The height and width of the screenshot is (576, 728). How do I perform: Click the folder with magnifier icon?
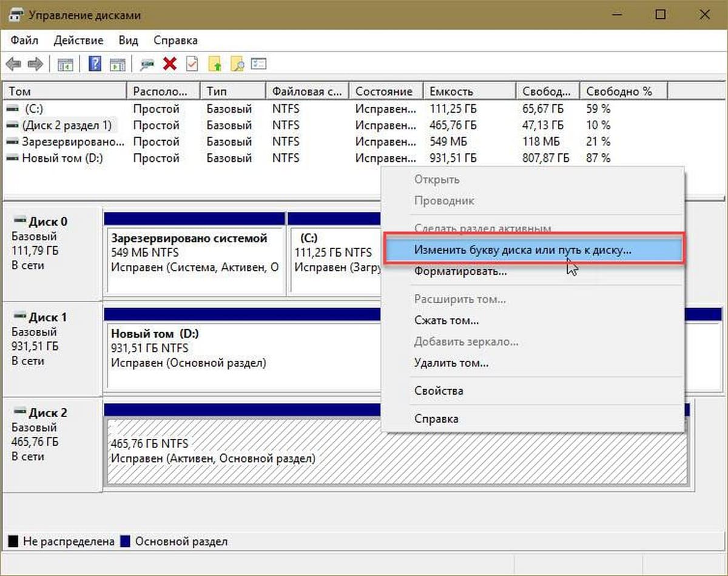[x=237, y=64]
